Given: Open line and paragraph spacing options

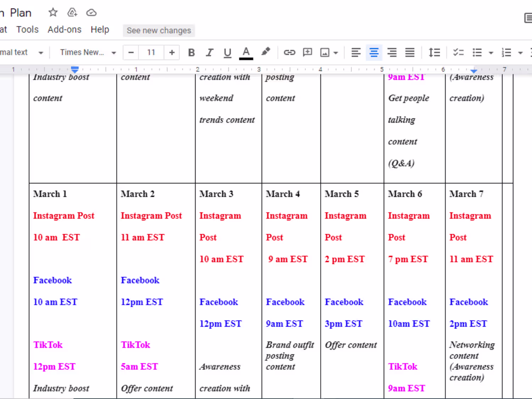Looking at the screenshot, I should point(434,52).
